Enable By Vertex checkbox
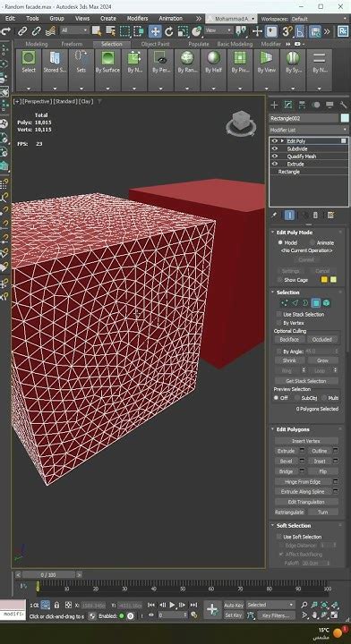 [279, 323]
